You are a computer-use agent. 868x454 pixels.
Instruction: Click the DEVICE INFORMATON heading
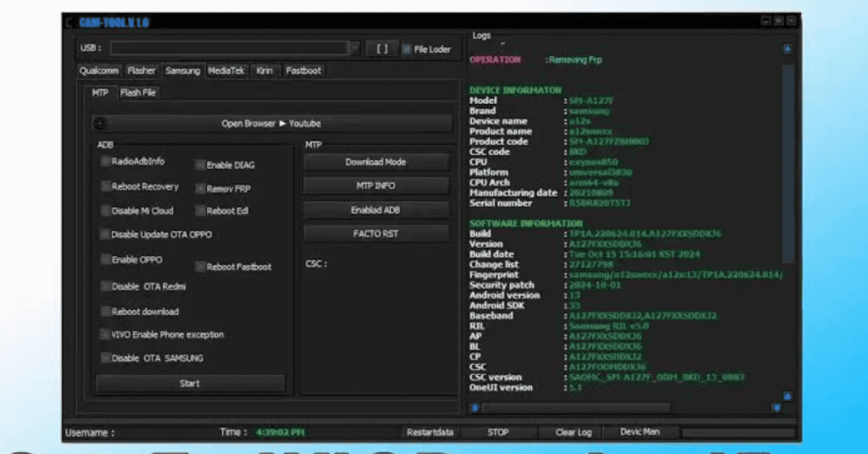(515, 90)
